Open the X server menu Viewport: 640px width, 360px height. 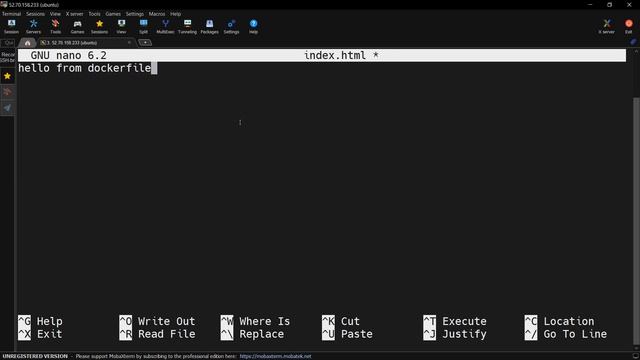coord(74,14)
